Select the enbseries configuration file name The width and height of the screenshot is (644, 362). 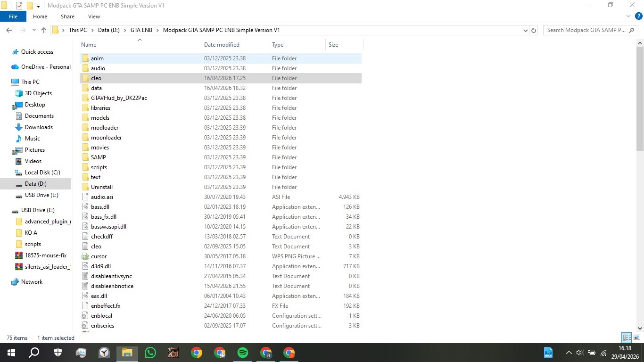pyautogui.click(x=102, y=326)
